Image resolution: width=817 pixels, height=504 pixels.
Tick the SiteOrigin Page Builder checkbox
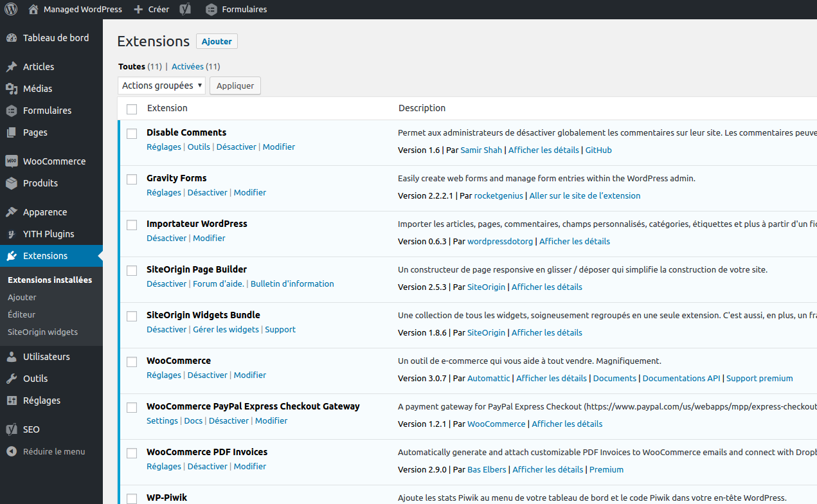point(132,271)
